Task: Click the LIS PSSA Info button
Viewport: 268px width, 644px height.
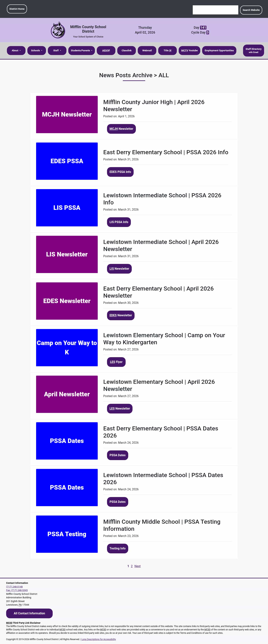Action: [x=119, y=222]
